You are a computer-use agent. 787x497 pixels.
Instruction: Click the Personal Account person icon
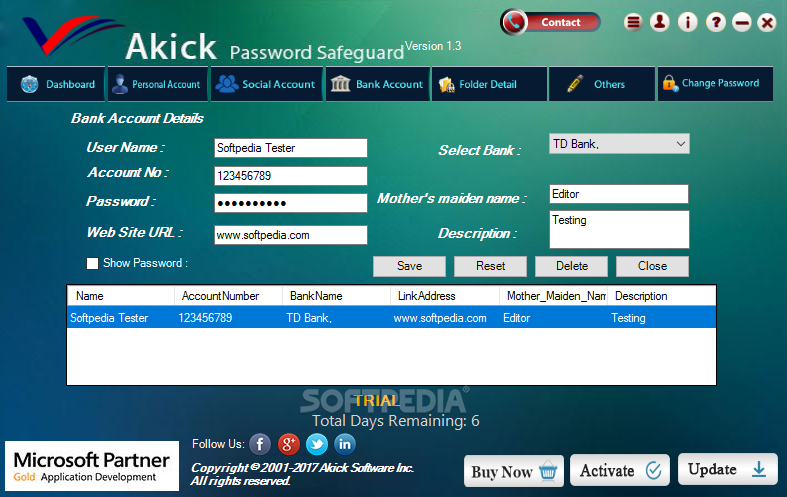click(x=119, y=84)
